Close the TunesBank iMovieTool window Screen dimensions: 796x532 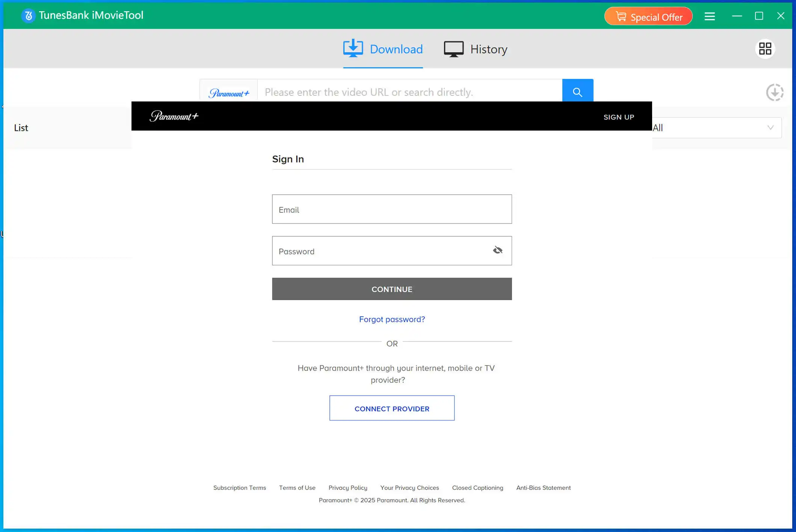pyautogui.click(x=781, y=16)
